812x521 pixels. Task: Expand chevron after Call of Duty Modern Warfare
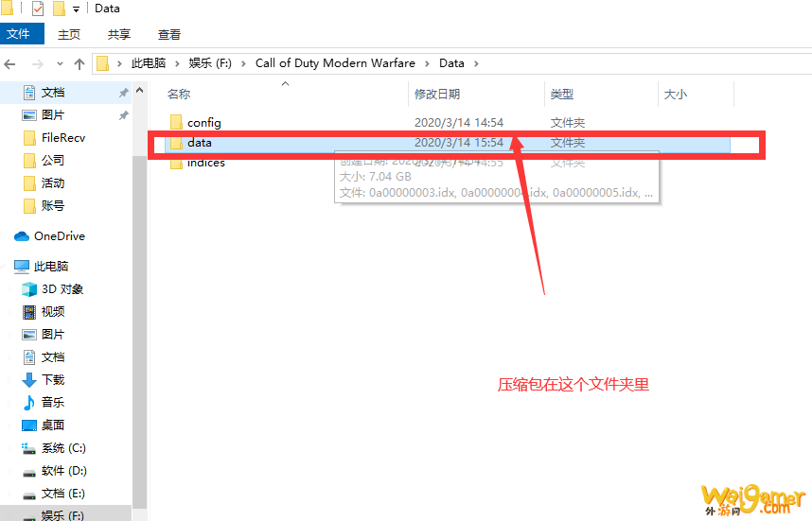[x=427, y=63]
